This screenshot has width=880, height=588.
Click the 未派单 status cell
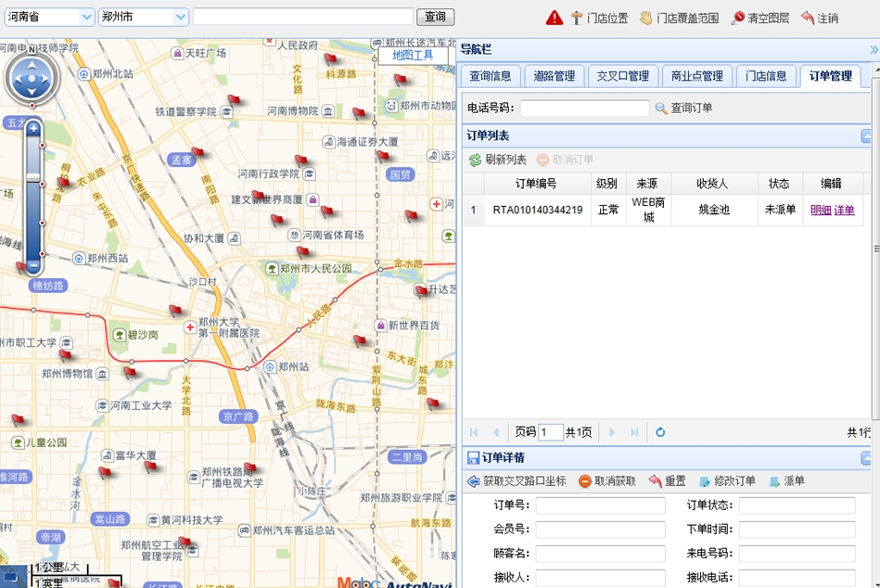780,210
